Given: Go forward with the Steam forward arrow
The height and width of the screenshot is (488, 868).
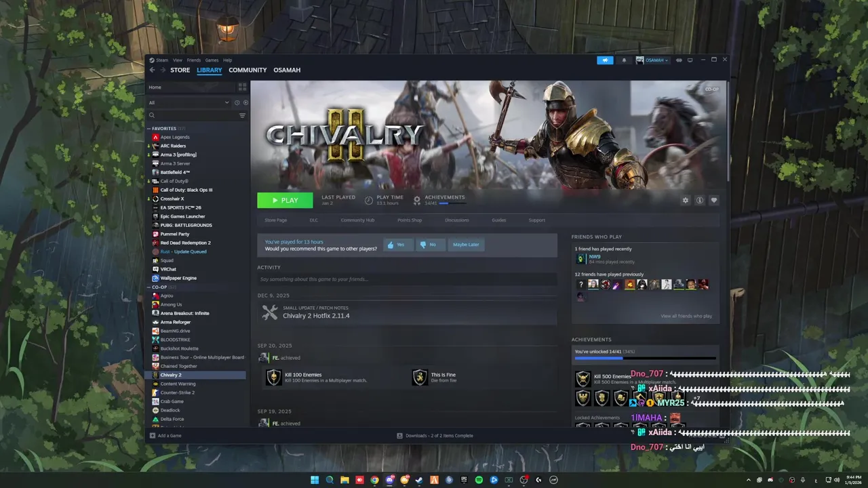Looking at the screenshot, I should [163, 70].
